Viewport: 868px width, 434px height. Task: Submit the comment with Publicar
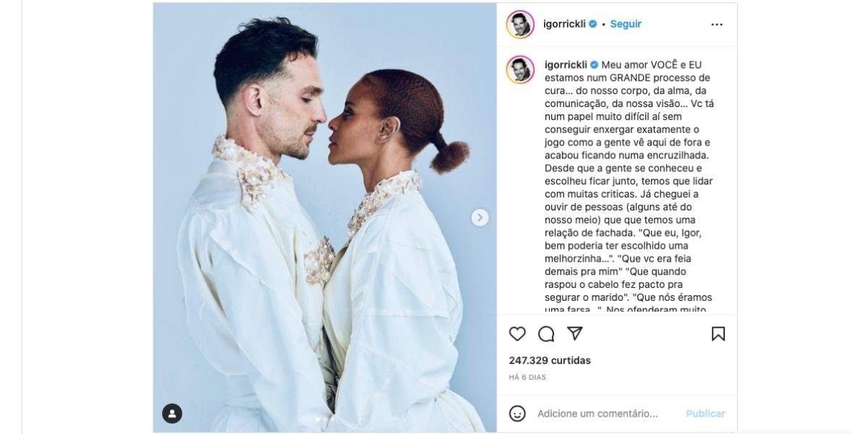pos(705,414)
